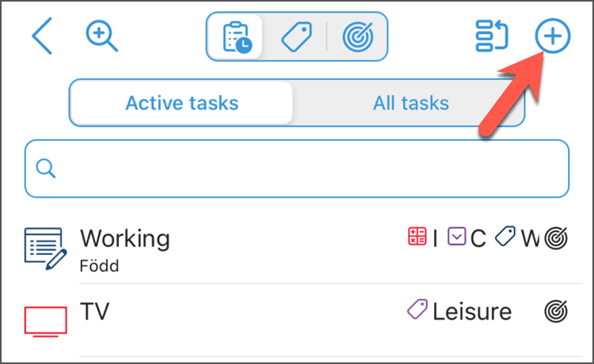The image size is (594, 364).
Task: Click the blue tag icon on Working
Action: pyautogui.click(x=505, y=237)
